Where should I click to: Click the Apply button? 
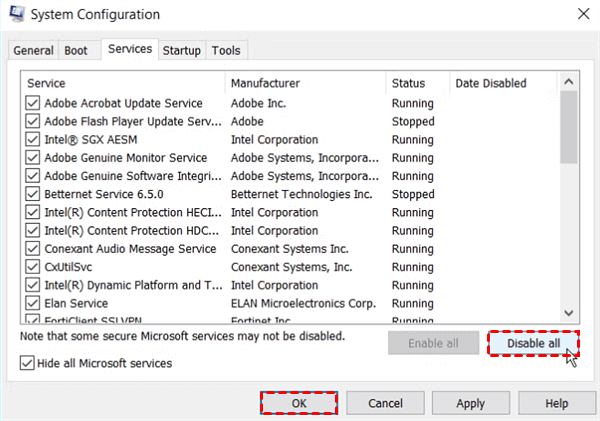coord(471,403)
